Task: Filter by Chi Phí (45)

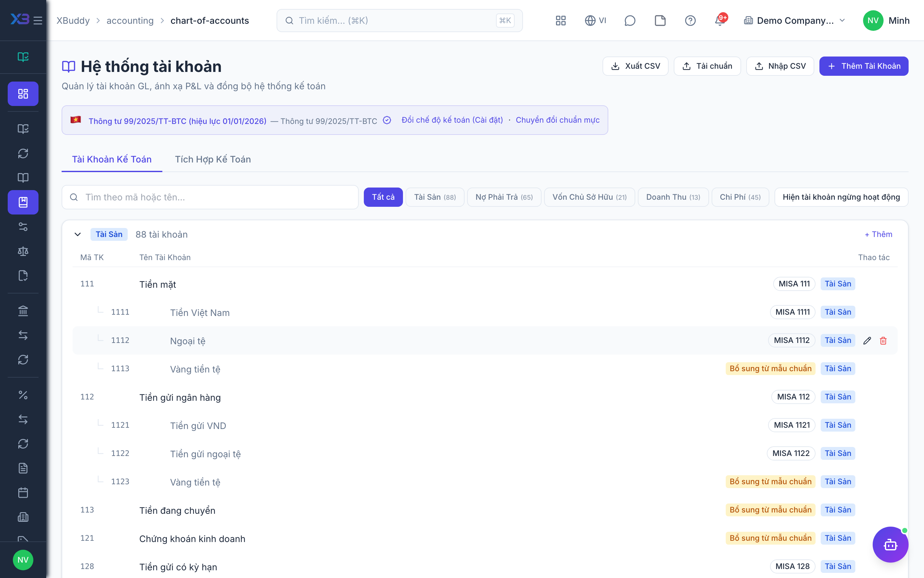Action: click(x=740, y=197)
